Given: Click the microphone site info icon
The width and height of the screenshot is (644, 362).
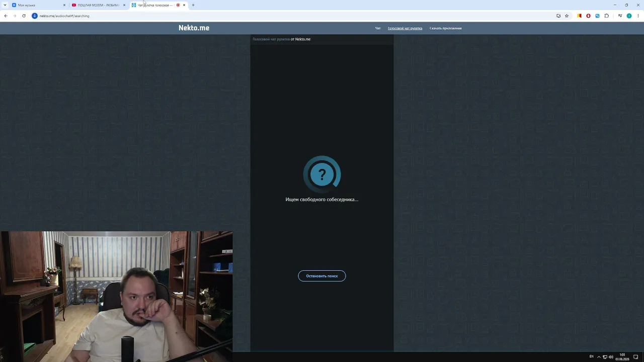Looking at the screenshot, I should pyautogui.click(x=35, y=16).
